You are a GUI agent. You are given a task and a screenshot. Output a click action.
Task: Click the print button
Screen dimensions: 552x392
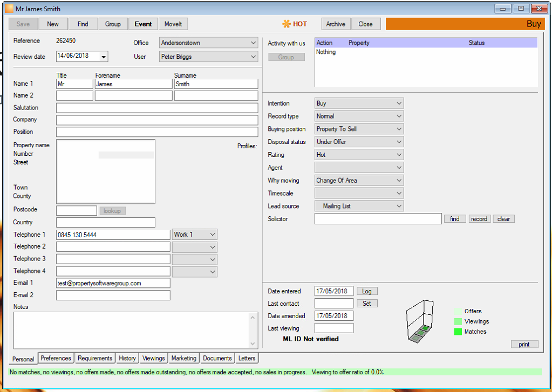click(524, 345)
